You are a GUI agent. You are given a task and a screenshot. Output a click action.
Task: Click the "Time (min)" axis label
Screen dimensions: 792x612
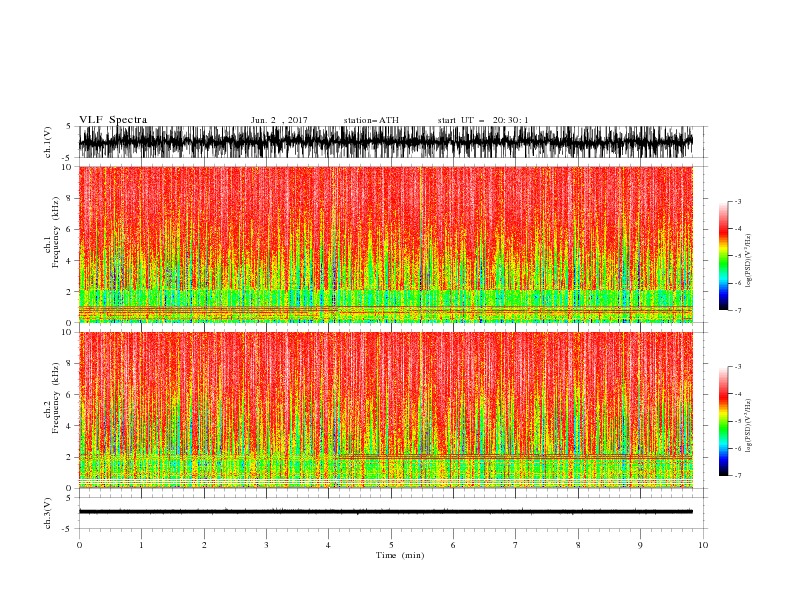400,555
